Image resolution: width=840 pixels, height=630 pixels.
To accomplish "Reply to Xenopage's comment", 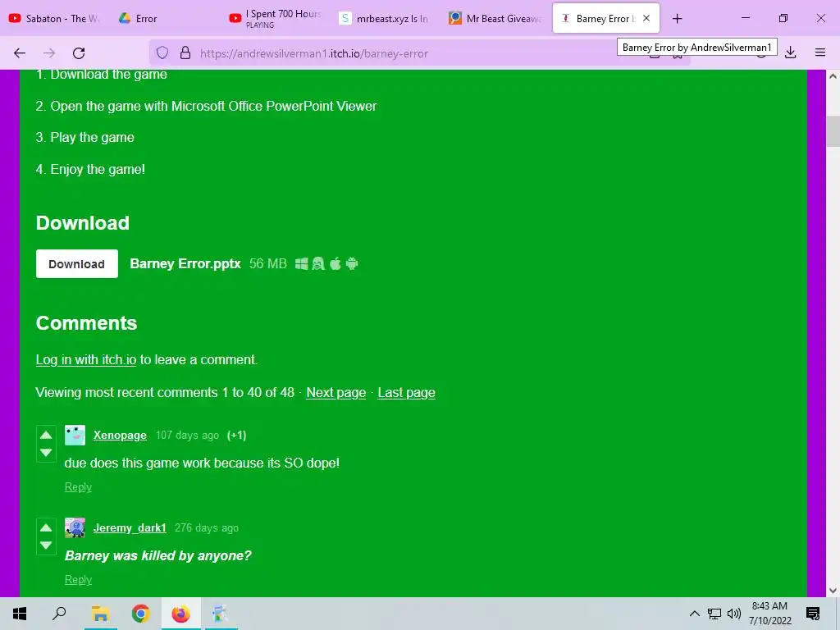I will (x=78, y=487).
